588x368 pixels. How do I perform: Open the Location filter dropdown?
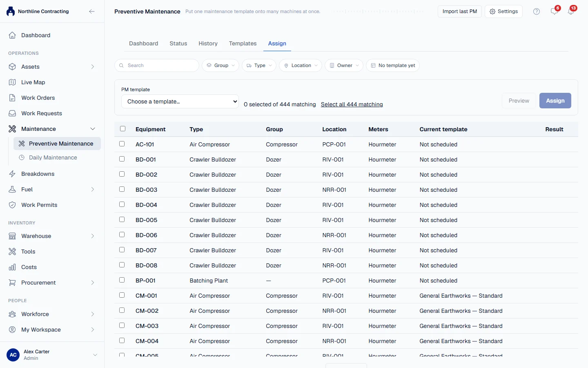[301, 65]
